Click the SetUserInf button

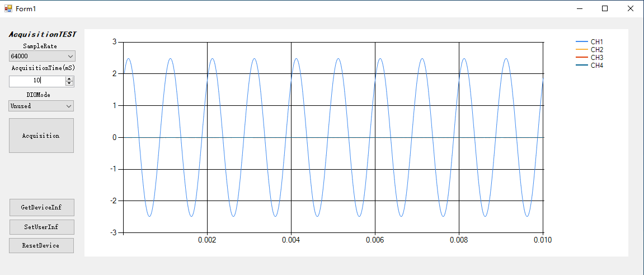click(x=41, y=227)
